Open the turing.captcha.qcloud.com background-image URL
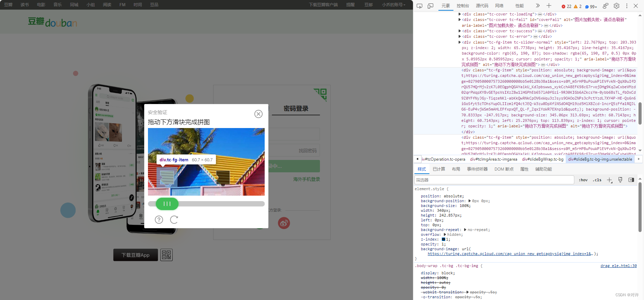644x300 pixels. tap(510, 254)
